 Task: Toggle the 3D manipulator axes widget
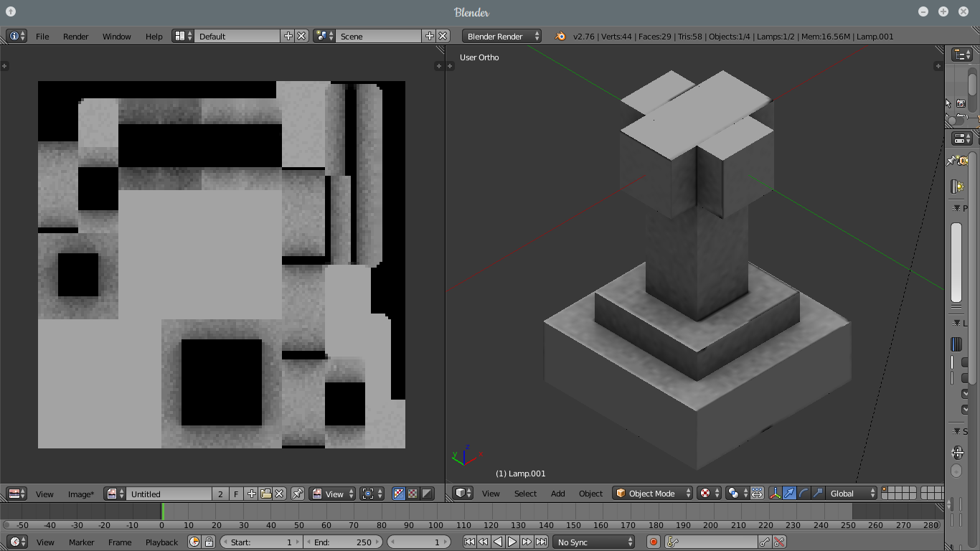[775, 493]
